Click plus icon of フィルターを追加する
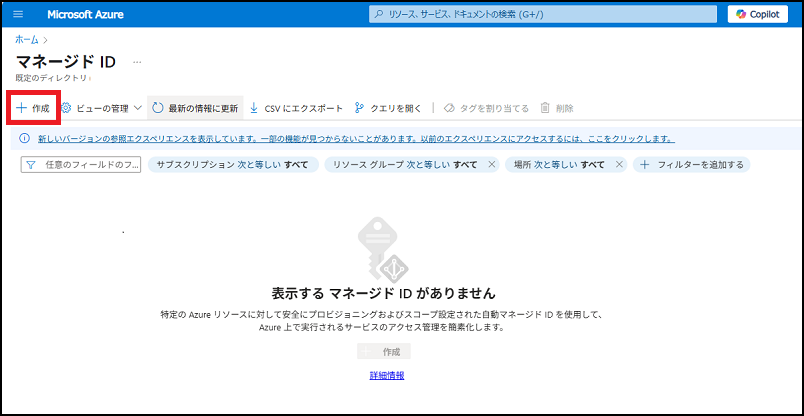This screenshot has width=804, height=416. [x=645, y=165]
